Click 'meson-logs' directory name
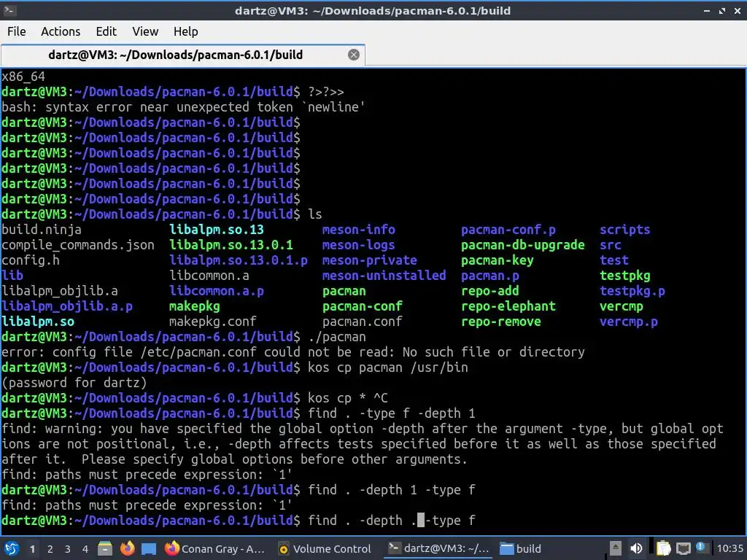The image size is (747, 560). 359,245
